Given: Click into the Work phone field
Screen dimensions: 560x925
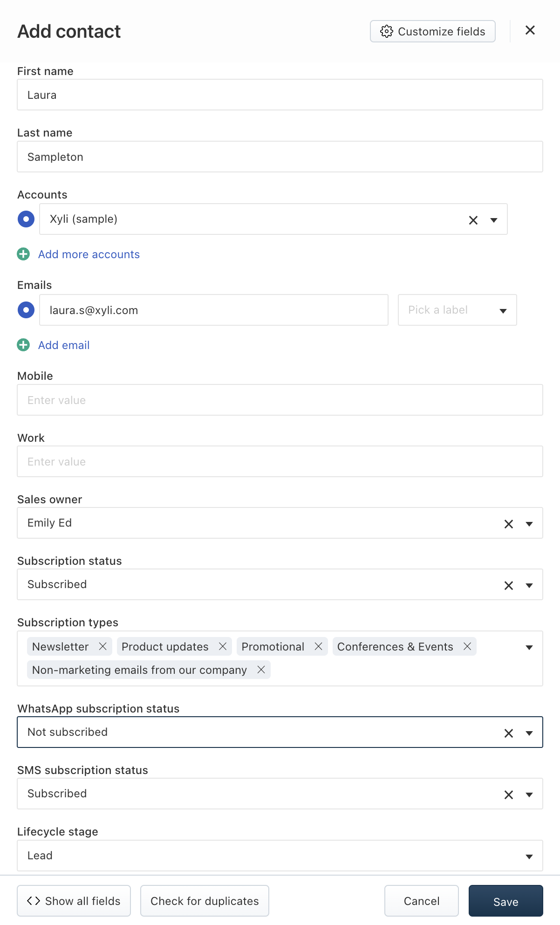Looking at the screenshot, I should click(280, 461).
